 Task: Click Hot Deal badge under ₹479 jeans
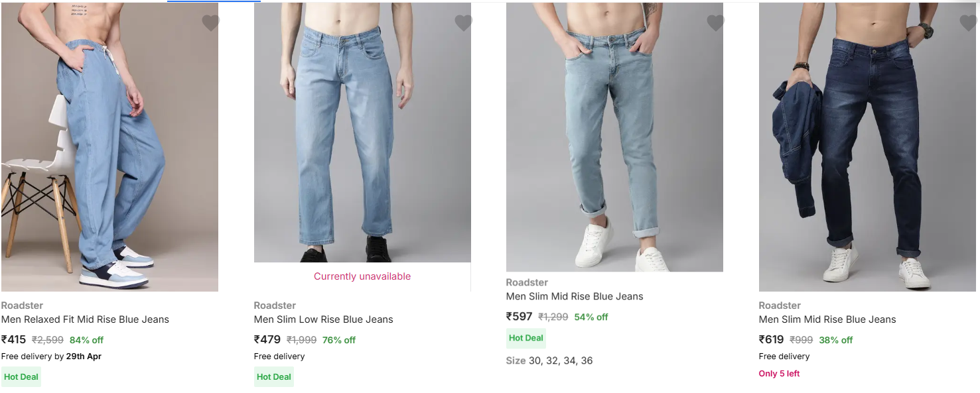click(x=274, y=377)
